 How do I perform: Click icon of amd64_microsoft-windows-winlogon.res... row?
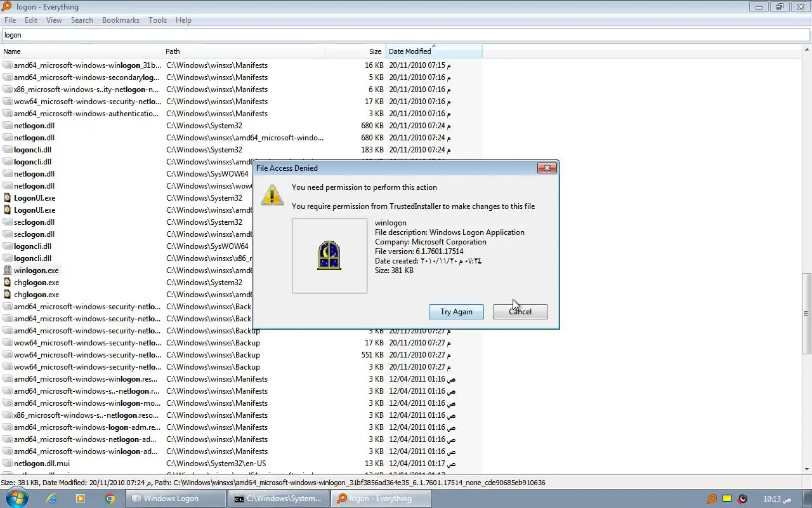[8, 379]
